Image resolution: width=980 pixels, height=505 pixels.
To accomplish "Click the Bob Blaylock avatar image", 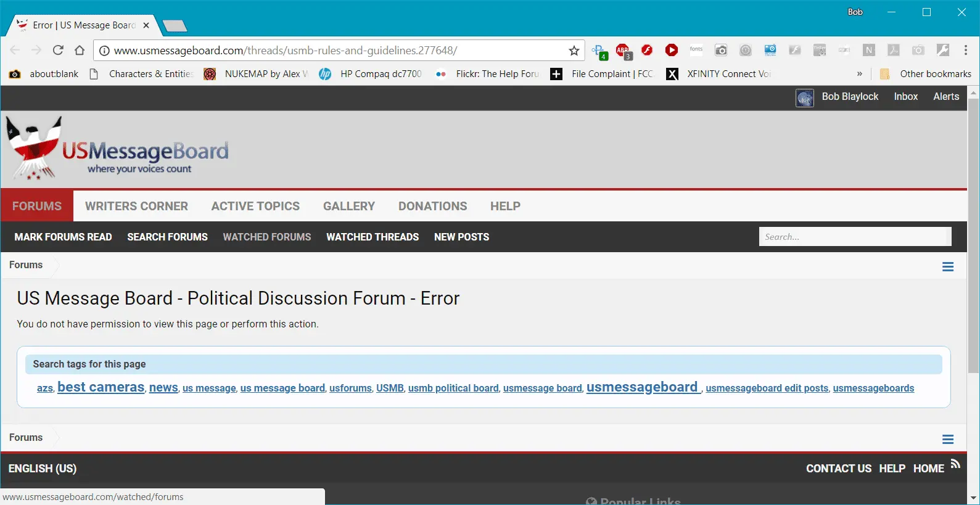I will pos(805,97).
